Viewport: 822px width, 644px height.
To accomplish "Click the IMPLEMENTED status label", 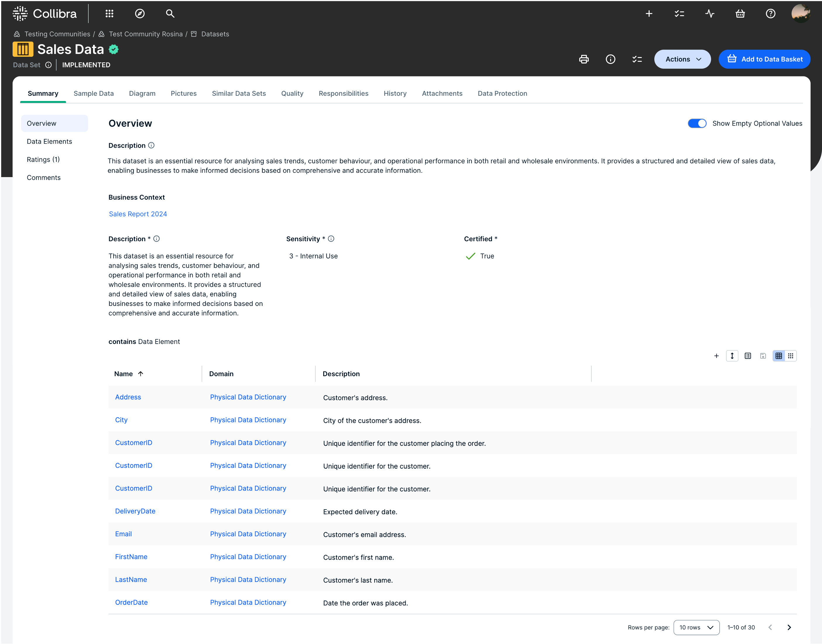I will click(86, 65).
